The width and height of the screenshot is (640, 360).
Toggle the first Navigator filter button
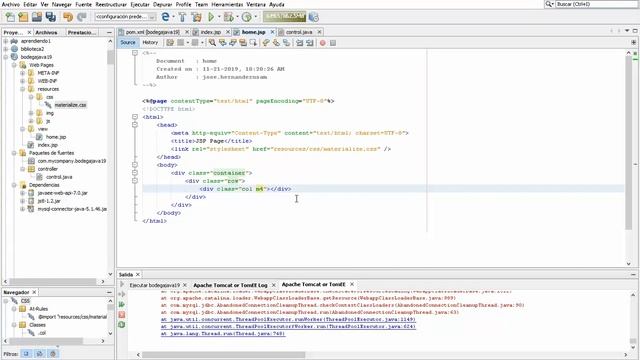(26, 353)
